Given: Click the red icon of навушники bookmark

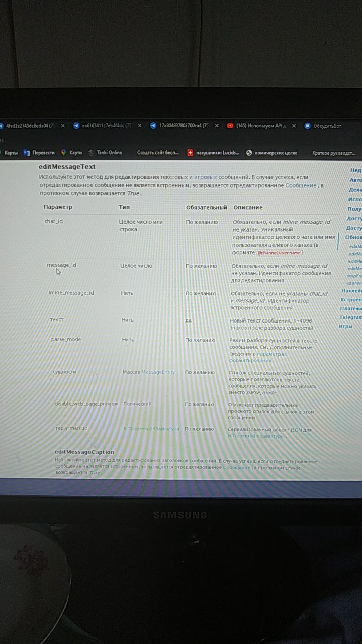Looking at the screenshot, I should pyautogui.click(x=190, y=153).
